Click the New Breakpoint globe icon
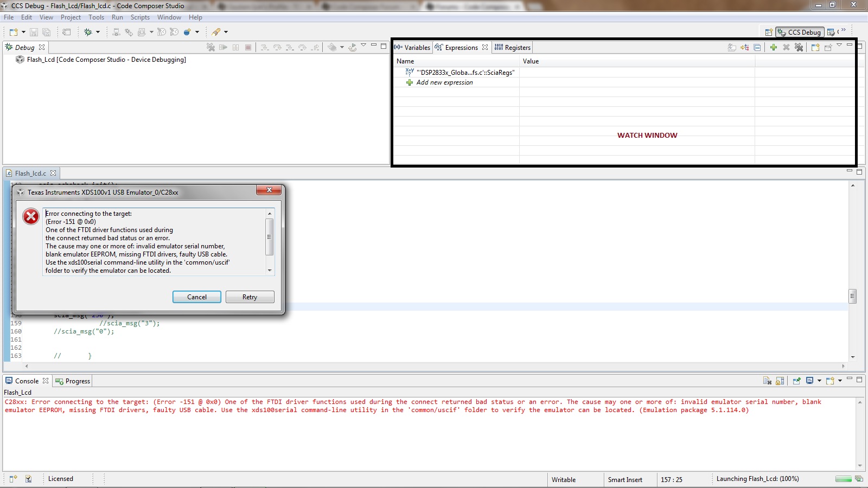Screen dimensions: 868x488 [187, 32]
